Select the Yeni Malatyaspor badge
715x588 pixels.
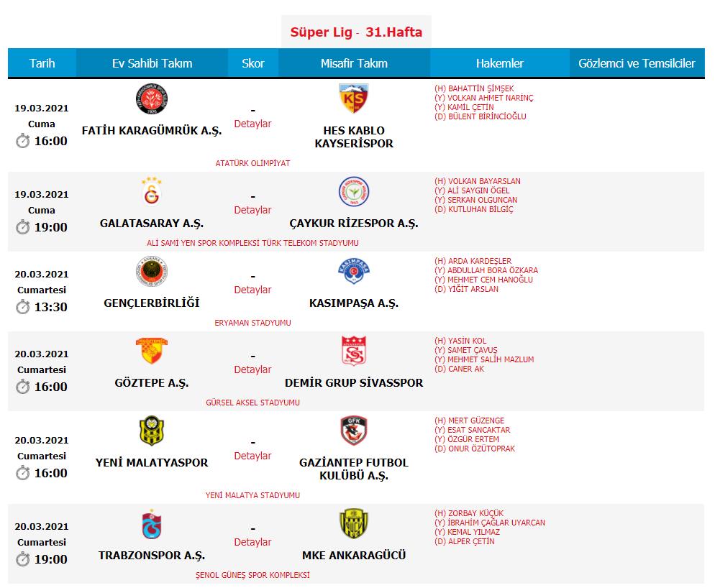tap(151, 431)
